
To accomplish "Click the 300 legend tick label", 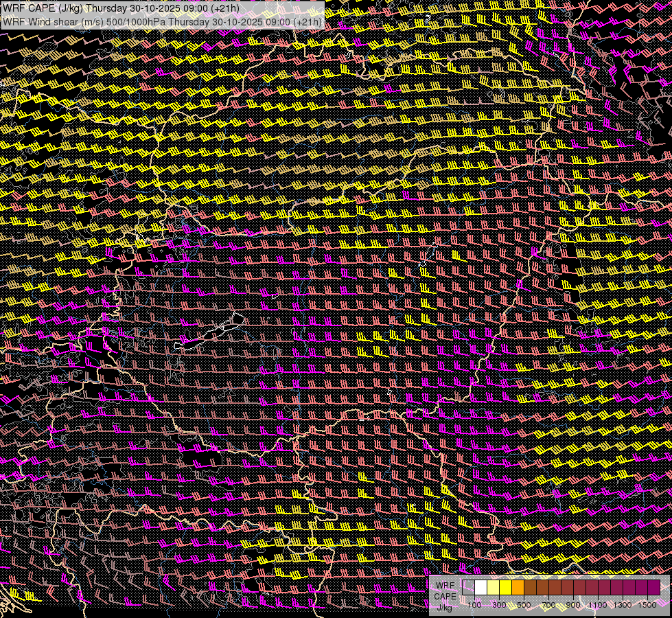I will pyautogui.click(x=499, y=604).
